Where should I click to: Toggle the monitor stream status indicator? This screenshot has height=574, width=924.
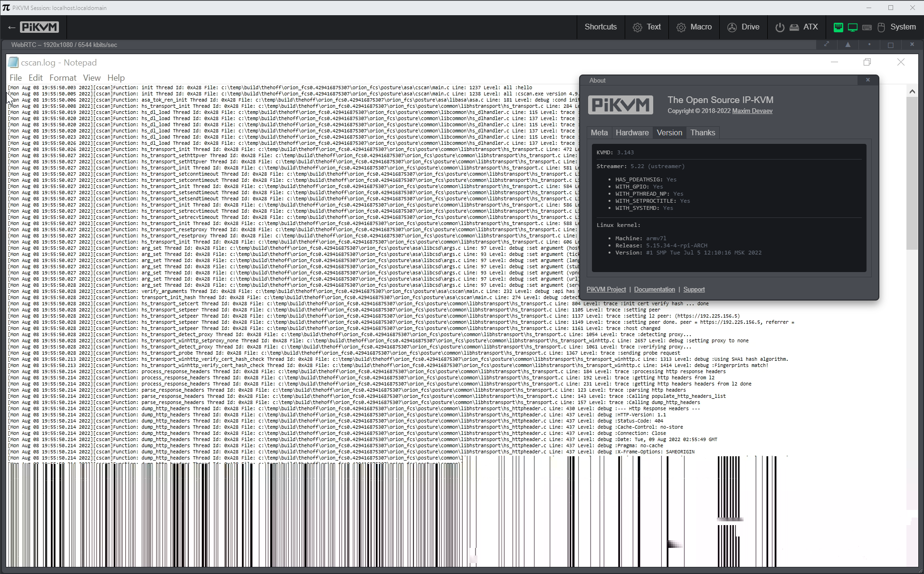852,27
